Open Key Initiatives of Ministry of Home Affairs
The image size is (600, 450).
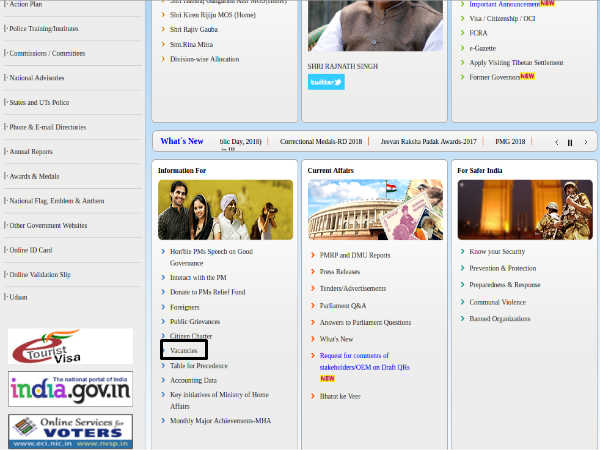[x=219, y=400]
